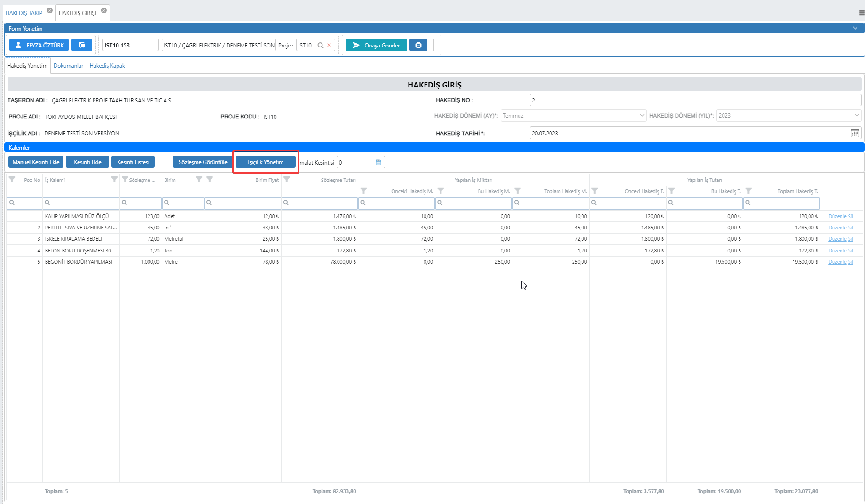Viewport: 865px width, 504px height.
Task: Switch to the Hakediş Kapak tab
Action: 107,66
